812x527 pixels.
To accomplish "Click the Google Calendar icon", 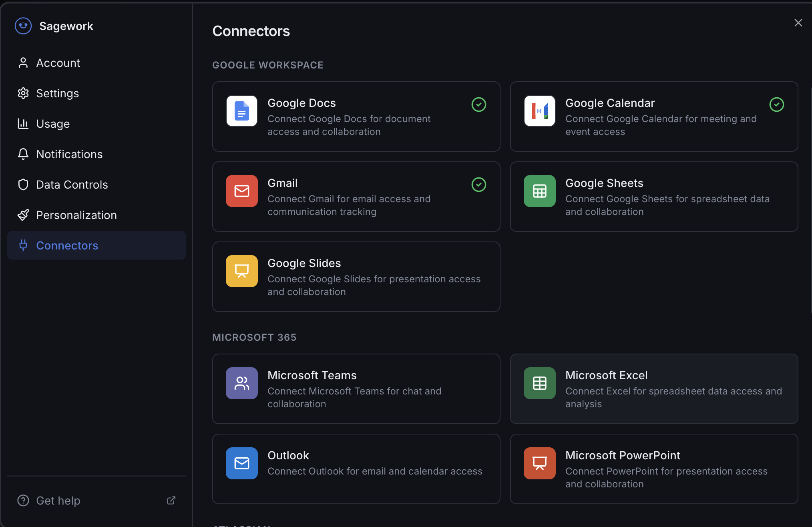I will [539, 111].
